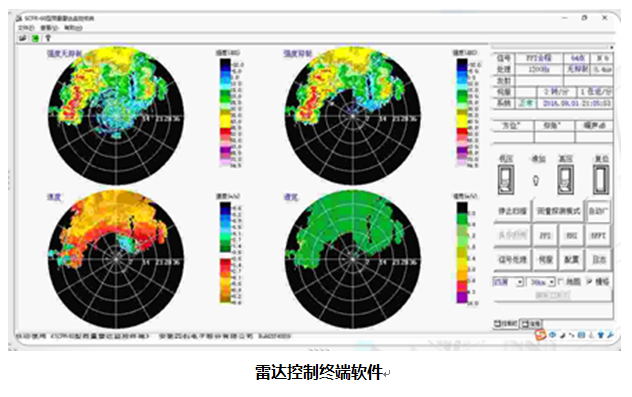Click the RHI scan button
Screen dimensions: 632x397
pos(572,235)
